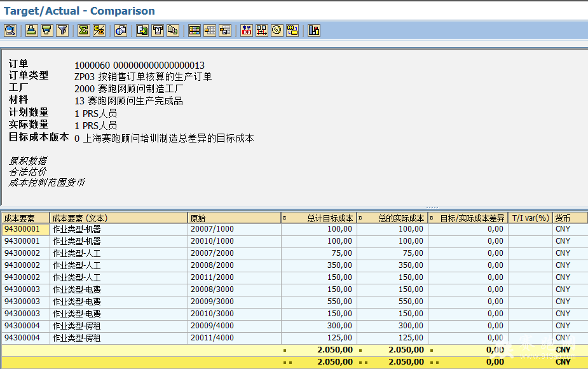588x369 pixels.
Task: Click 作业类型-电费 text in the 20009/3000 row
Action: pyautogui.click(x=76, y=302)
